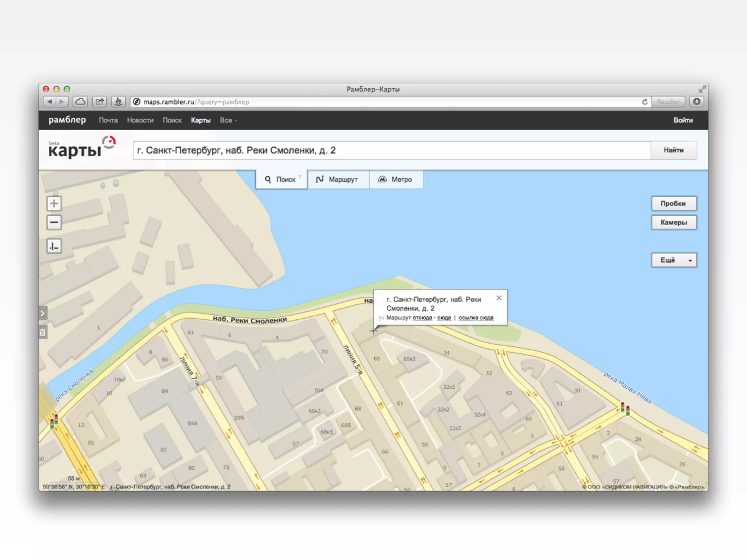747x560 pixels.
Task: Click the Reader button in Safari
Action: click(668, 102)
